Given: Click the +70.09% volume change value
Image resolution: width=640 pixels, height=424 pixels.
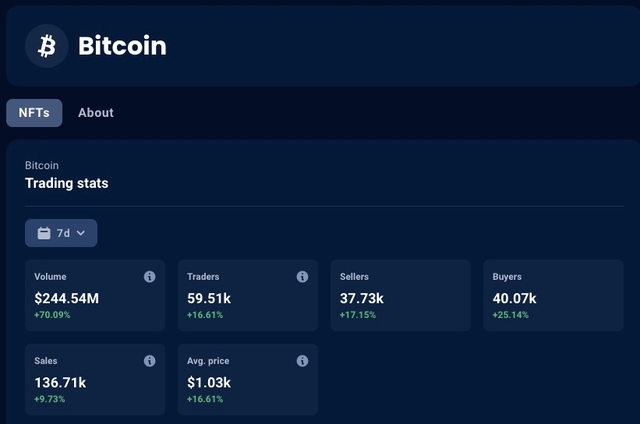Looking at the screenshot, I should click(x=53, y=315).
